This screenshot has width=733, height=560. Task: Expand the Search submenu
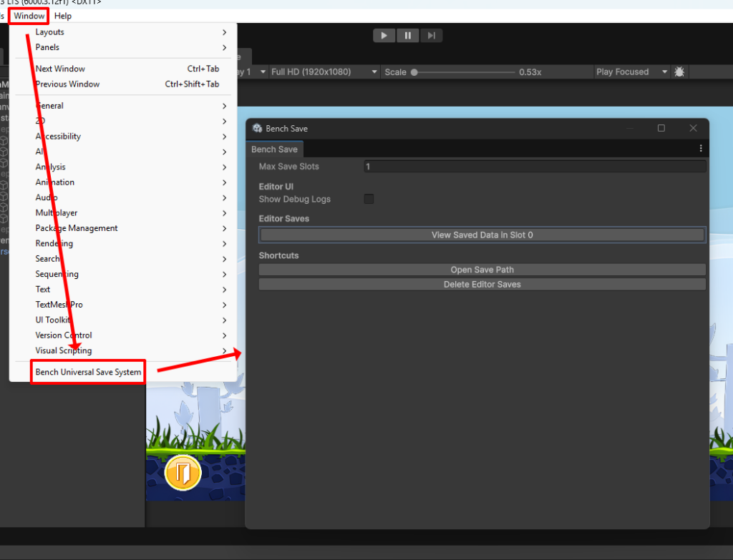[x=123, y=259]
